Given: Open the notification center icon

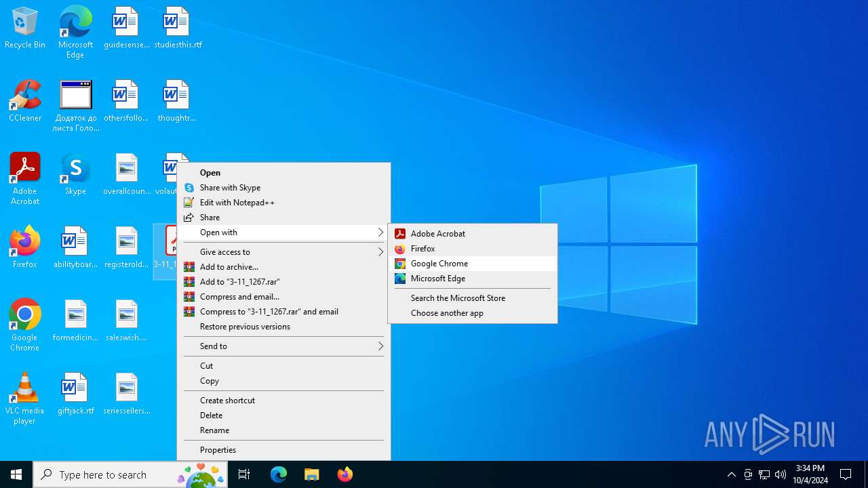Looking at the screenshot, I should 846,474.
